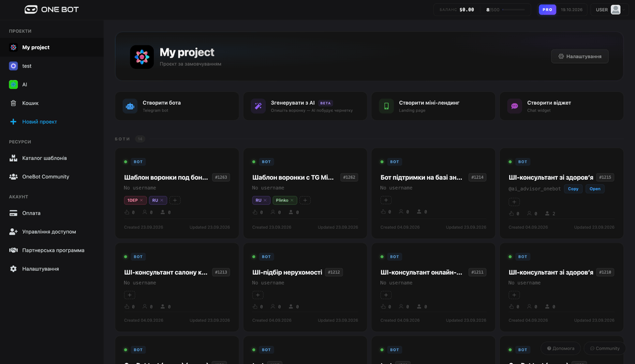
Task: Open bot ШІ-підбір нерухомості
Action: pos(287,272)
